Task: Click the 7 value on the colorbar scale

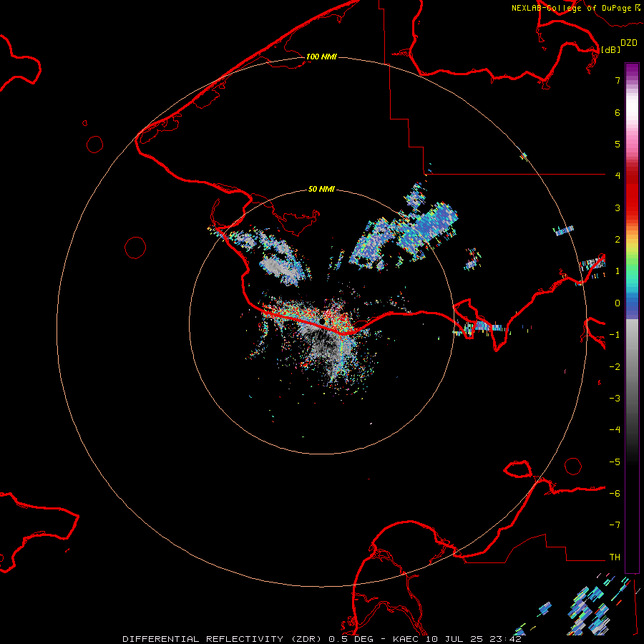Action: [x=618, y=80]
